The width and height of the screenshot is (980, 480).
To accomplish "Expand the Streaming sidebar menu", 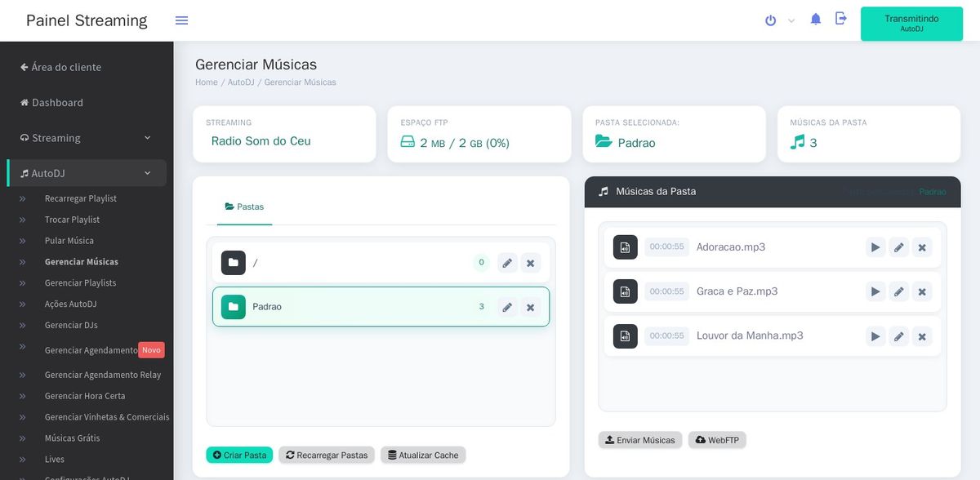I will [x=87, y=138].
